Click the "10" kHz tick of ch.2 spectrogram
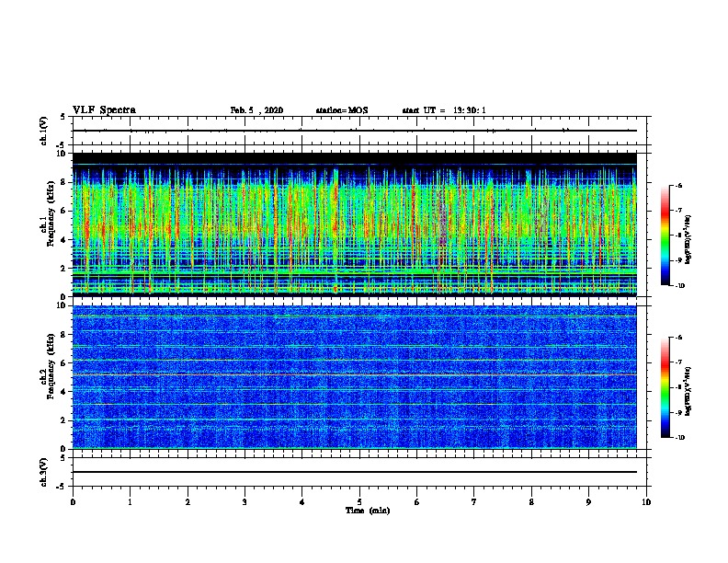 point(62,305)
